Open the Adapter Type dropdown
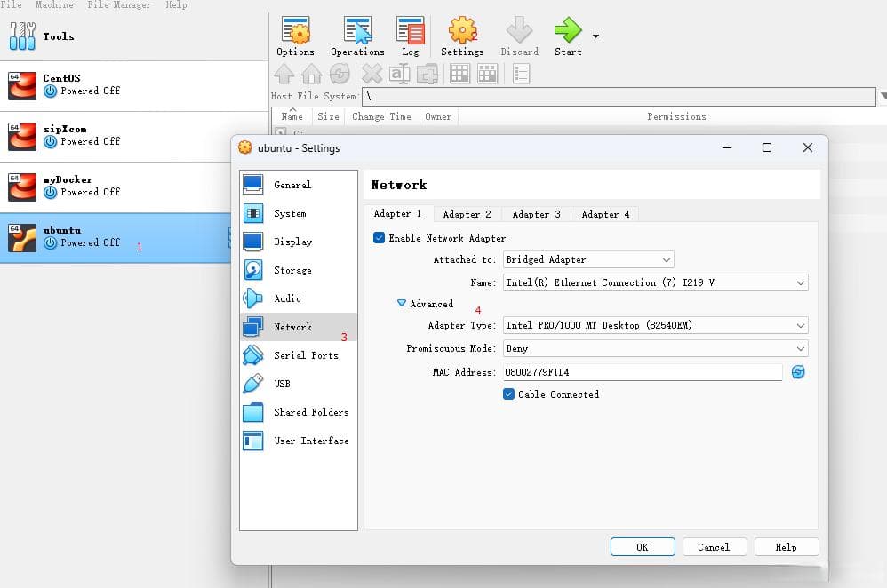This screenshot has height=588, width=887. pyautogui.click(x=655, y=325)
